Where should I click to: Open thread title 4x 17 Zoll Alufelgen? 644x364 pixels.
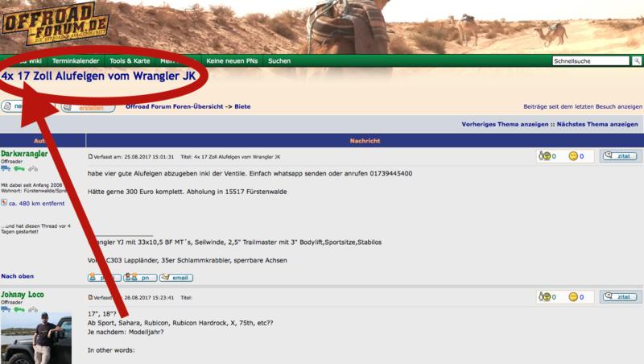pyautogui.click(x=98, y=76)
